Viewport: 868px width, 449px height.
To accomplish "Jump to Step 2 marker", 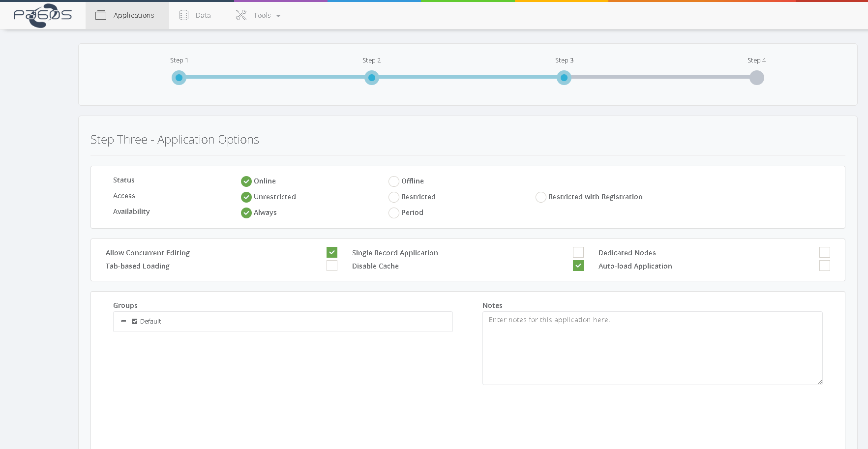I will tap(372, 78).
